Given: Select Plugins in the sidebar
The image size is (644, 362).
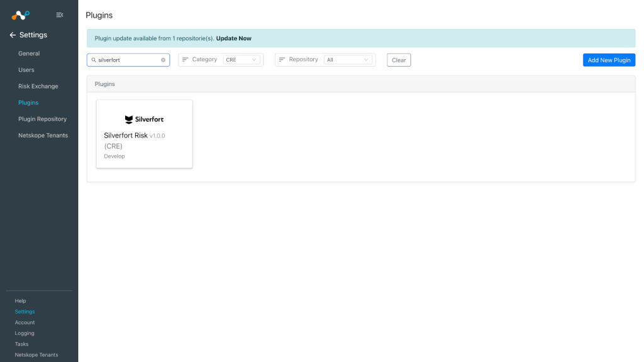Looking at the screenshot, I should tap(28, 102).
